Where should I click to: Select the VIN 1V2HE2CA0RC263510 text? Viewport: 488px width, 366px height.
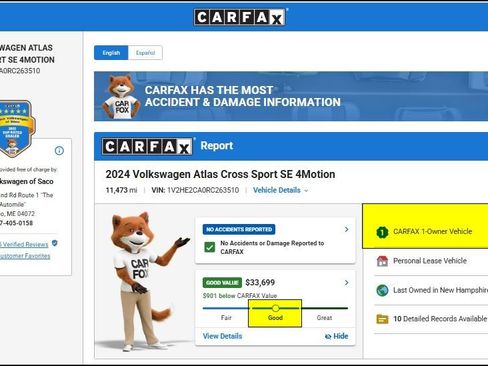click(x=195, y=190)
